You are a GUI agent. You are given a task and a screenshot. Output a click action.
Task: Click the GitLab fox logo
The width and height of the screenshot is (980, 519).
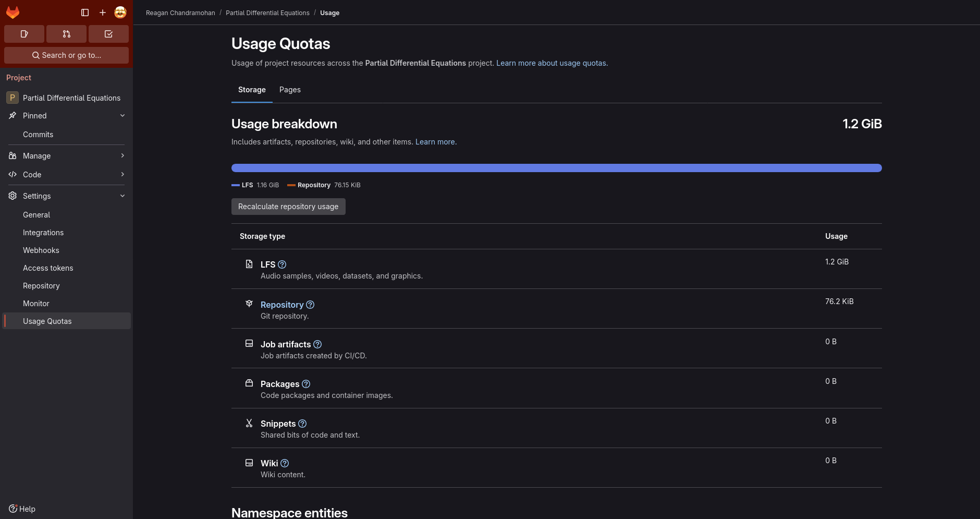point(13,13)
